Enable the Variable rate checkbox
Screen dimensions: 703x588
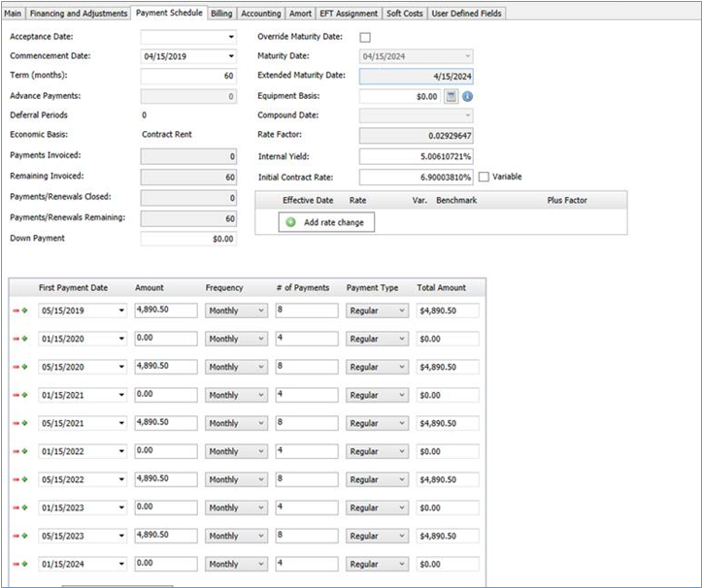(484, 177)
